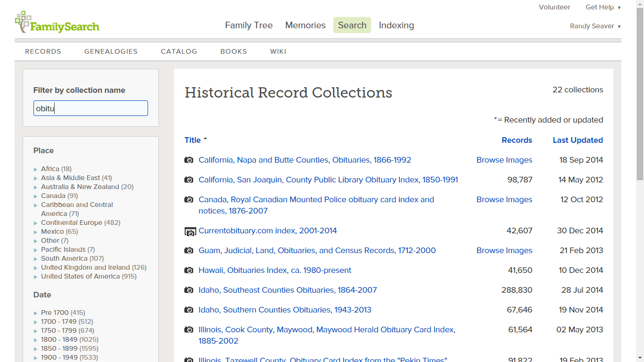
Task: Open the Get Help dropdown menu
Action: tap(603, 7)
